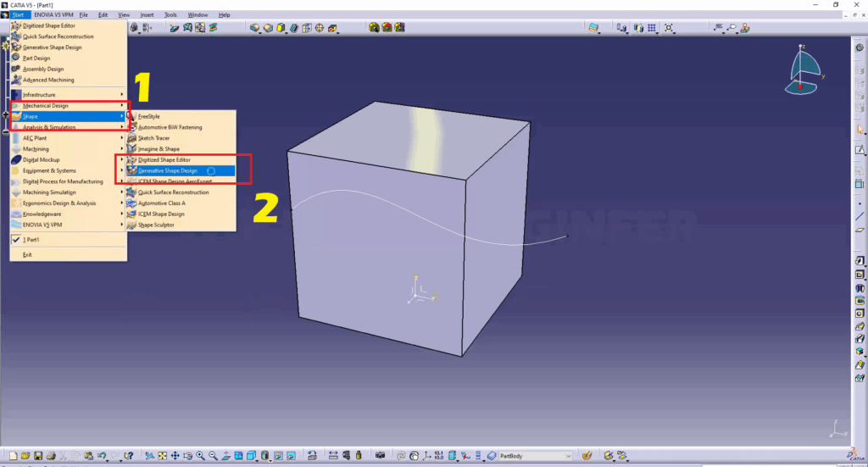Click the New document icon

coord(14,456)
